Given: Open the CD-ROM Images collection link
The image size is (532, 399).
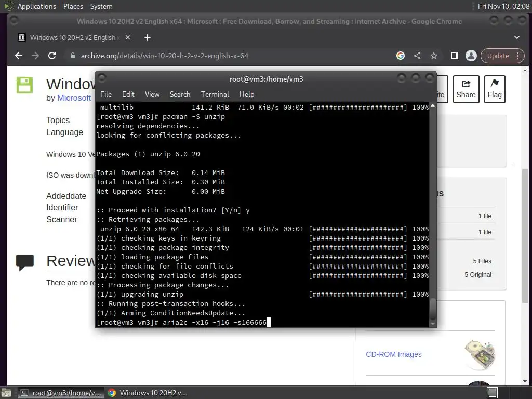Looking at the screenshot, I should click(x=394, y=354).
